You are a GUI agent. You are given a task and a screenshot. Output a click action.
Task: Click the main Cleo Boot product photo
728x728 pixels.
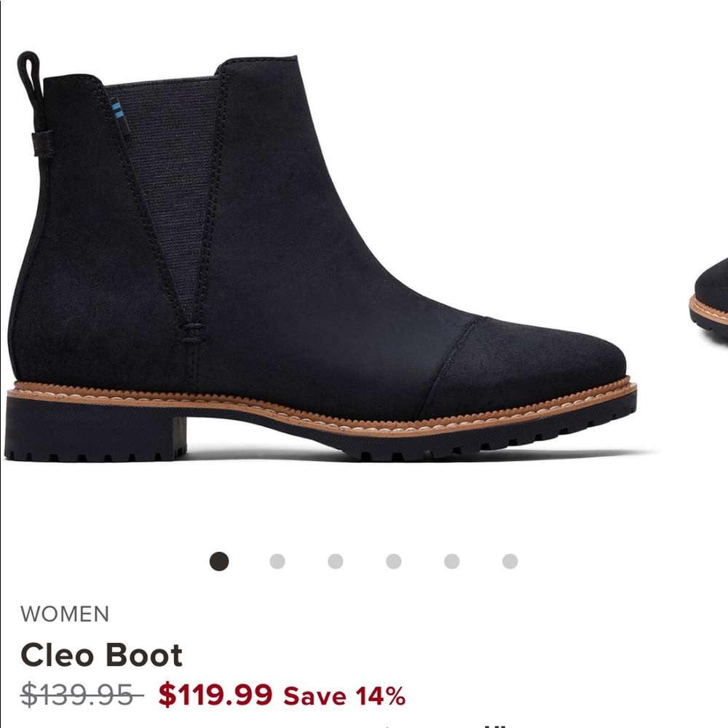[320, 262]
